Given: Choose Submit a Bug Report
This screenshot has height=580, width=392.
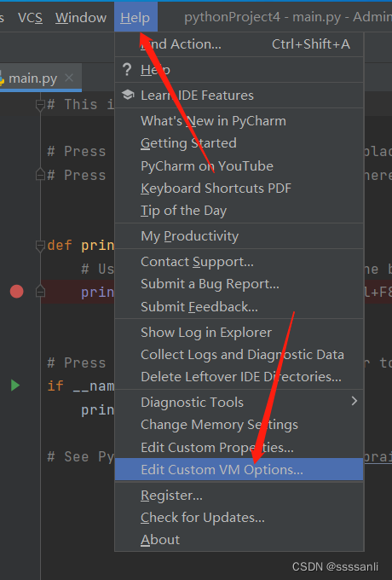Looking at the screenshot, I should (239, 284).
